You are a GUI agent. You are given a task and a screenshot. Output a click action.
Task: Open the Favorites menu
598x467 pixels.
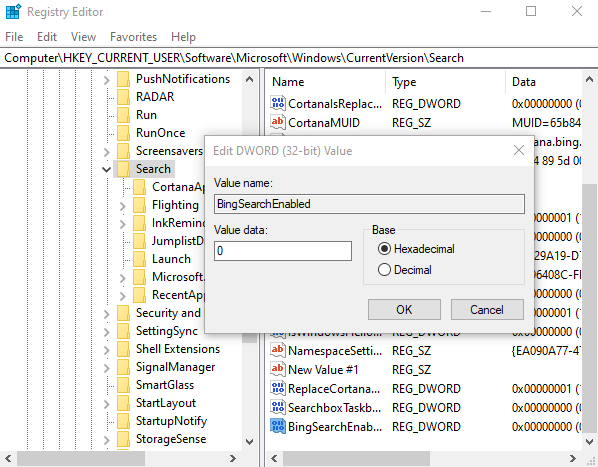coord(133,37)
